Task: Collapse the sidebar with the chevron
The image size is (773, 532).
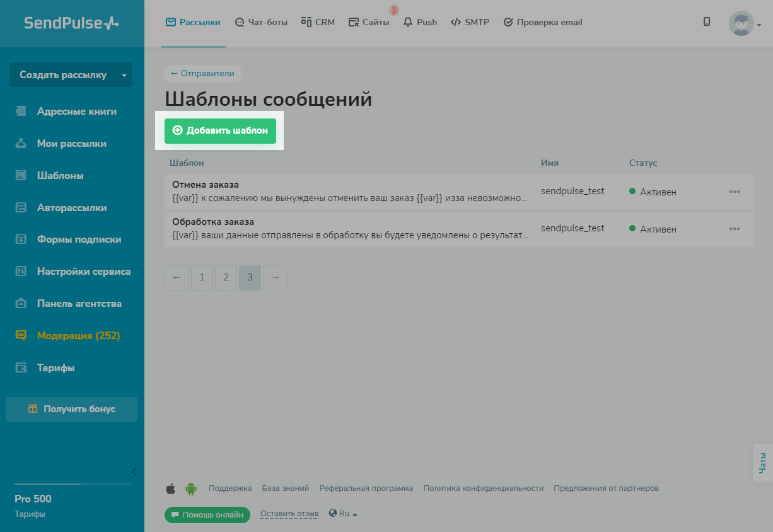Action: [x=134, y=471]
